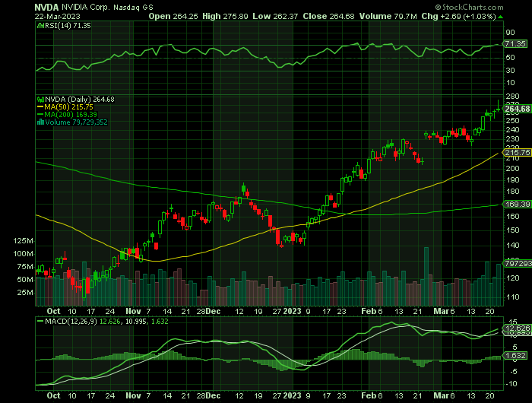
Task: Click the 15 level on MACD axis
Action: pos(513,322)
